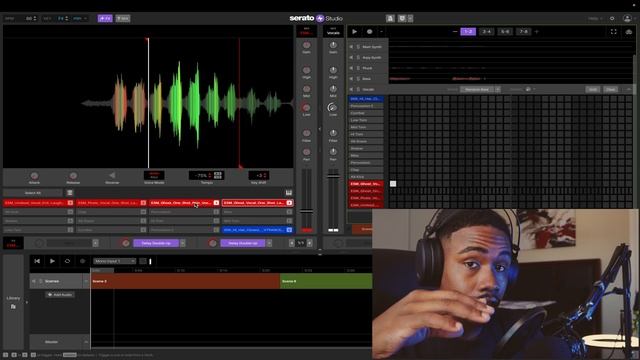The width and height of the screenshot is (640, 360).
Task: Click the Attack knob under waveform
Action: tap(34, 176)
